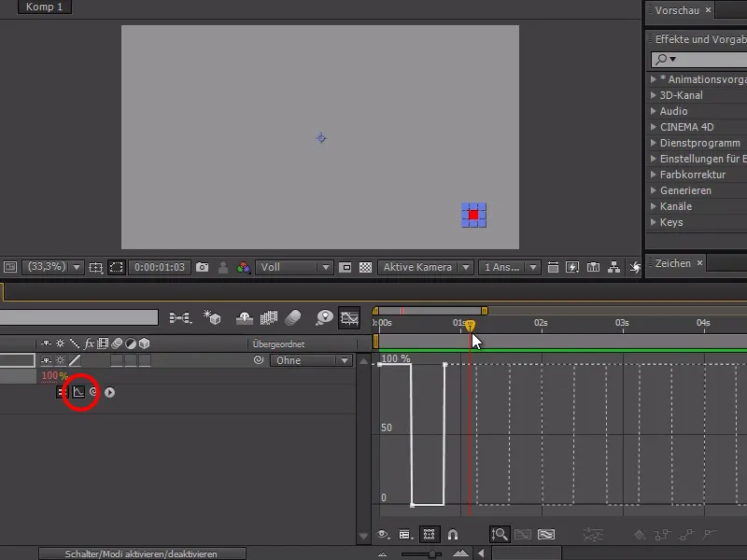Open the show channel color management menu
Image resolution: width=747 pixels, height=560 pixels.
pos(244,267)
